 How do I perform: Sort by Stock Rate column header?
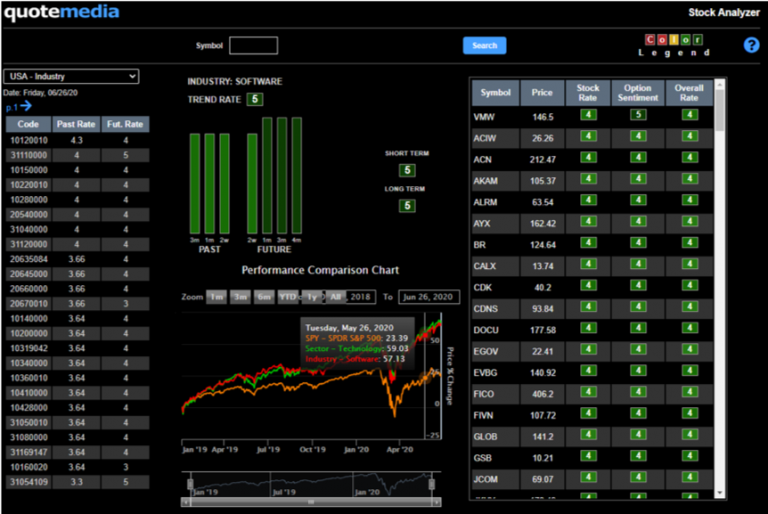[x=587, y=93]
